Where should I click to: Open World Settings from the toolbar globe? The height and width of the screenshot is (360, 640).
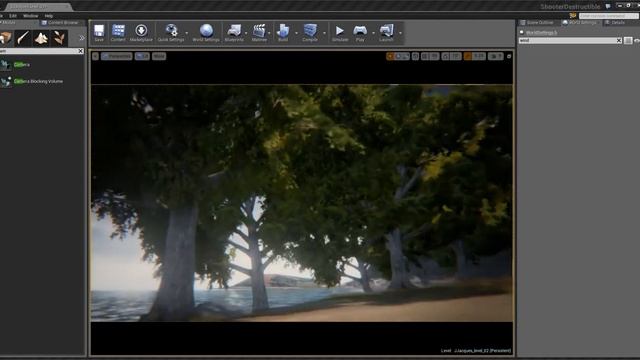pyautogui.click(x=206, y=33)
